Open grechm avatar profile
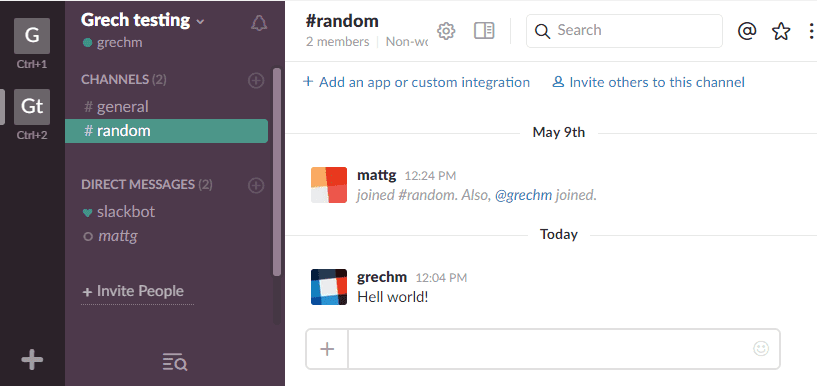Image resolution: width=817 pixels, height=386 pixels. click(x=329, y=287)
